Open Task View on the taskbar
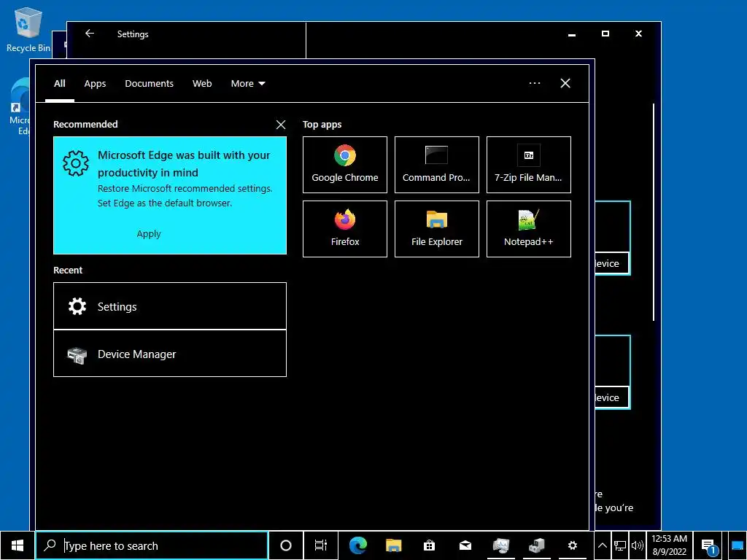 321,545
